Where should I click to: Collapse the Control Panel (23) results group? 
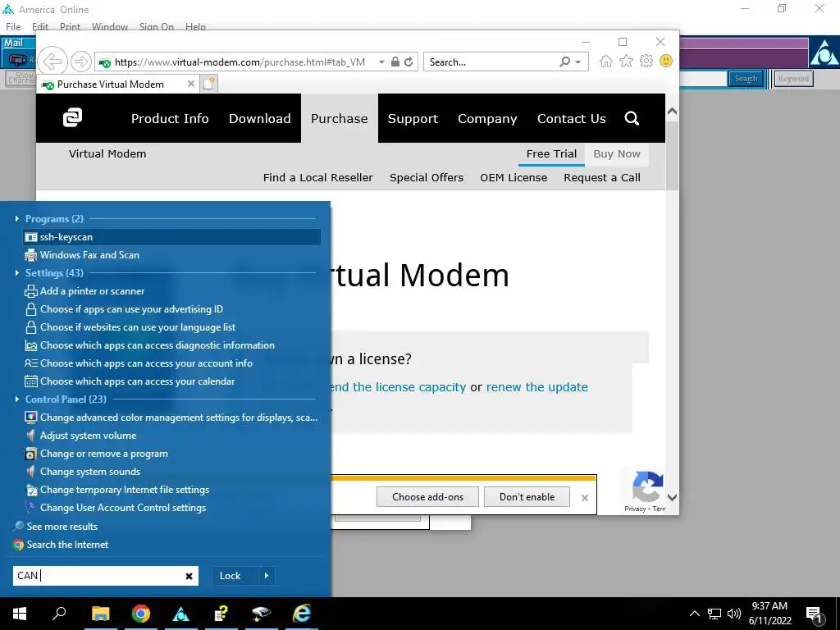pyautogui.click(x=17, y=399)
